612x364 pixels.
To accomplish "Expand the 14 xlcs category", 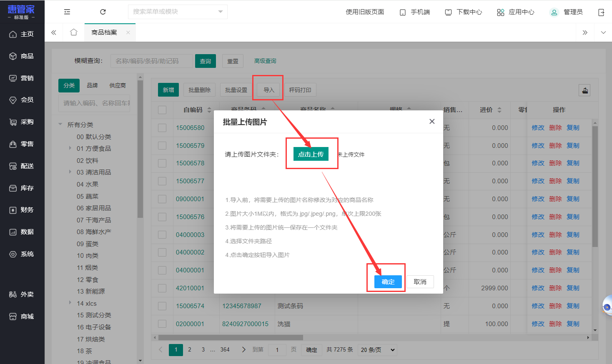I will click(70, 303).
